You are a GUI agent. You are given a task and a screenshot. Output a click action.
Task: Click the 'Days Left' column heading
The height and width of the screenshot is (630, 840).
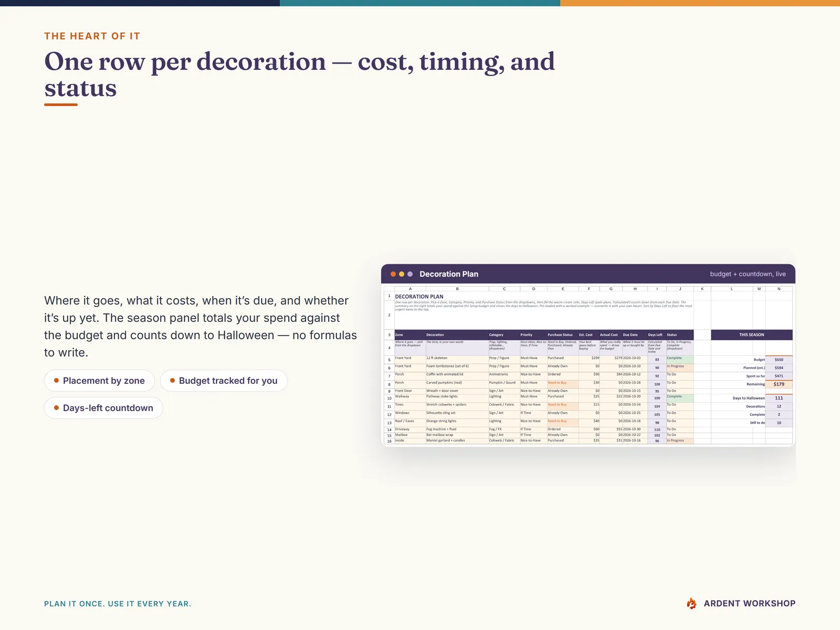[657, 334]
